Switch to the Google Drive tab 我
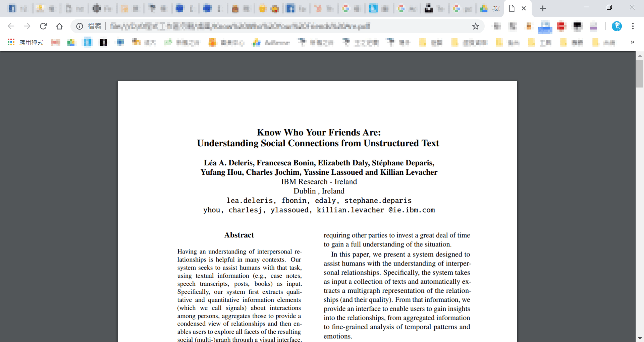The height and width of the screenshot is (342, 644). click(490, 8)
